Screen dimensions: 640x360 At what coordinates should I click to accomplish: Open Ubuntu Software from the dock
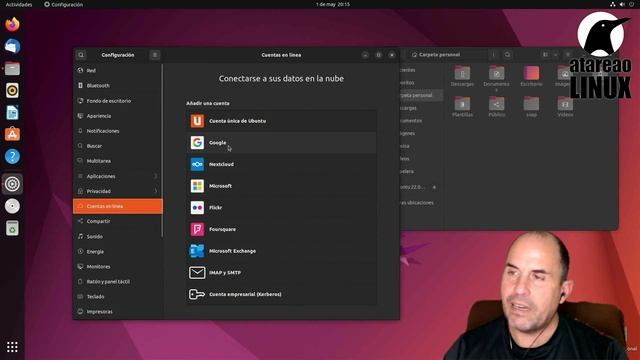pos(12,134)
